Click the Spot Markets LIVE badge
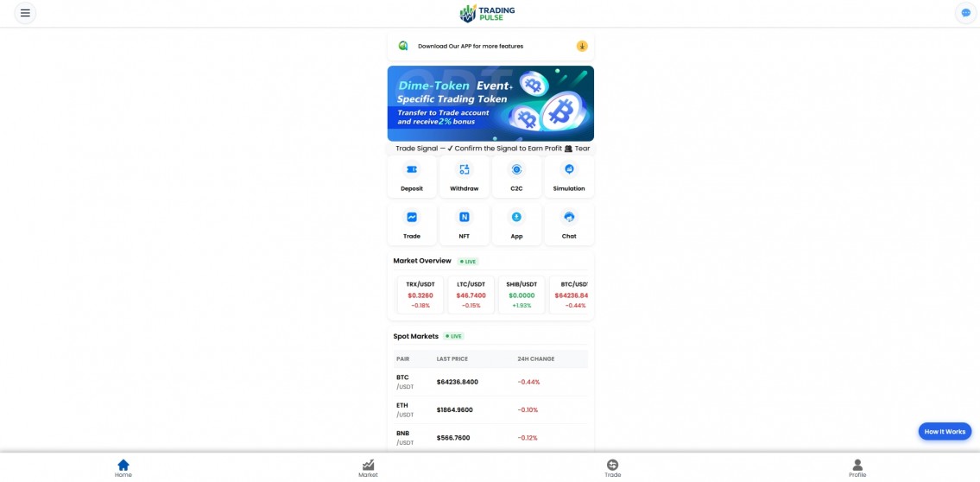980x482 pixels. [454, 336]
